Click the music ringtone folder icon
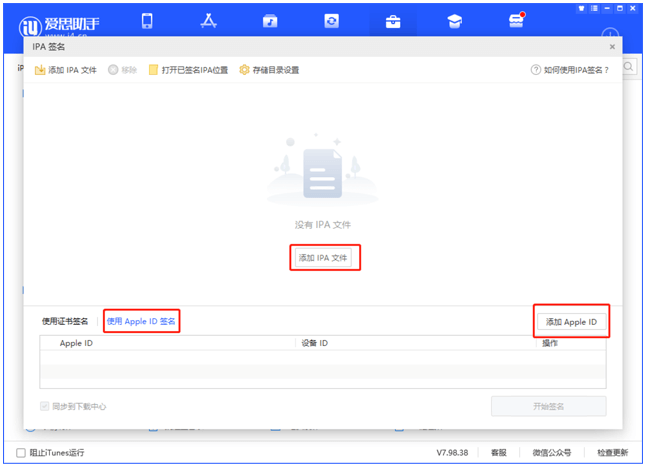Screen dimensions: 646x467 [x=270, y=21]
